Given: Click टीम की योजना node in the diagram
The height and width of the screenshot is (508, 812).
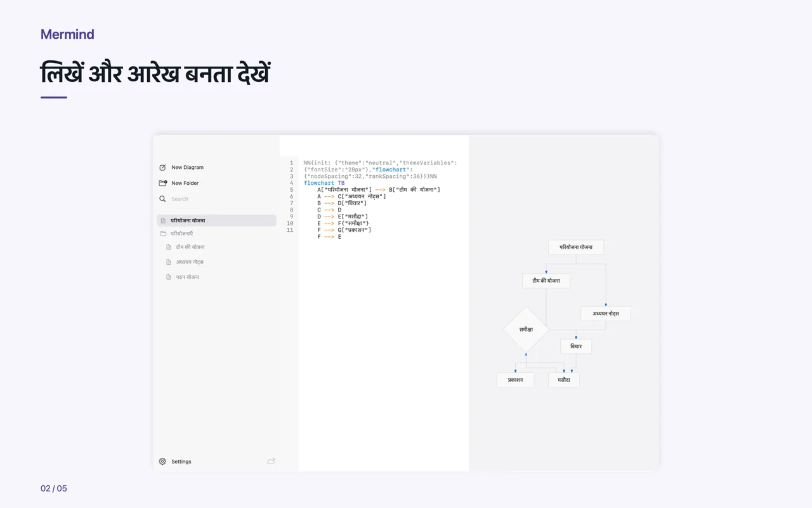Looking at the screenshot, I should point(546,281).
